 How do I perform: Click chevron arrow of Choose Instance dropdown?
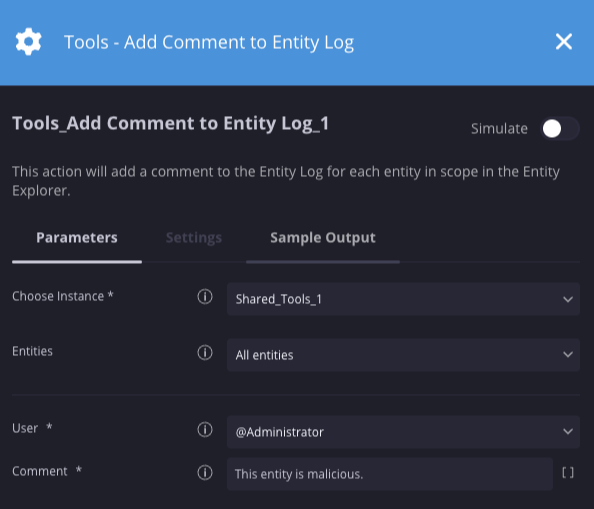coord(567,300)
